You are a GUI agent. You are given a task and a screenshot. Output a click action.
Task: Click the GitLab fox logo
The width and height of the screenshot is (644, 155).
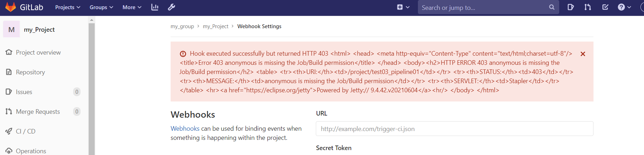(x=11, y=7)
